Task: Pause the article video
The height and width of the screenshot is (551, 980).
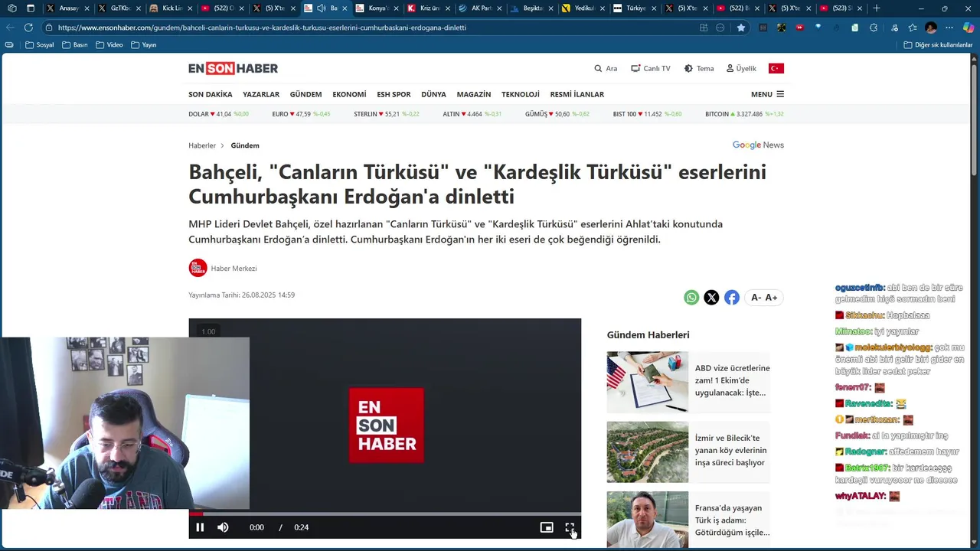Action: [x=200, y=527]
